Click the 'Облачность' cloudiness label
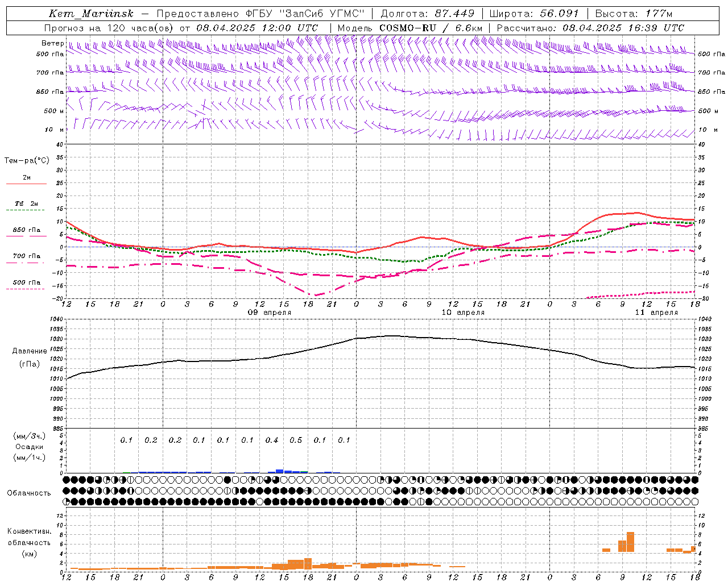This screenshot has height=582, width=728. 29,493
